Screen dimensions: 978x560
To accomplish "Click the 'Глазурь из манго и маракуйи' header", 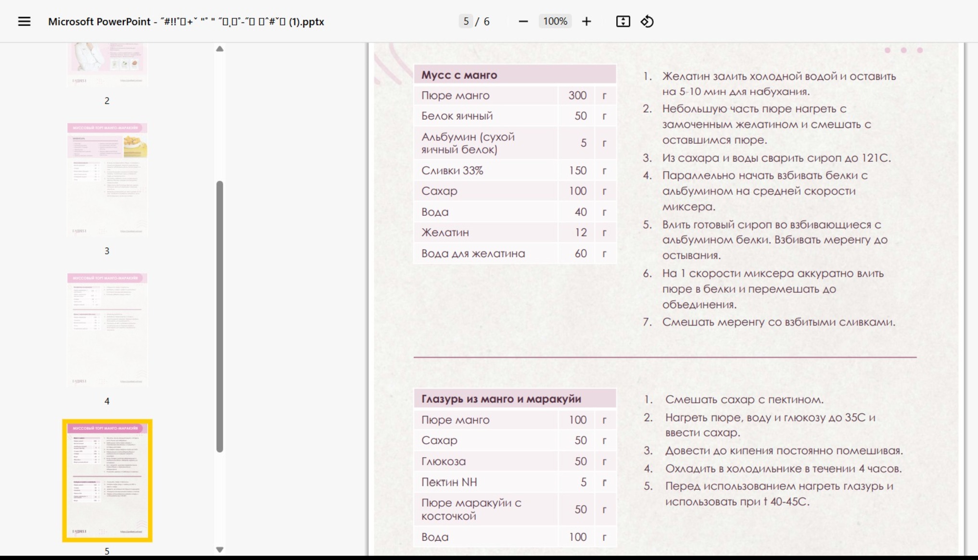I will click(x=515, y=398).
